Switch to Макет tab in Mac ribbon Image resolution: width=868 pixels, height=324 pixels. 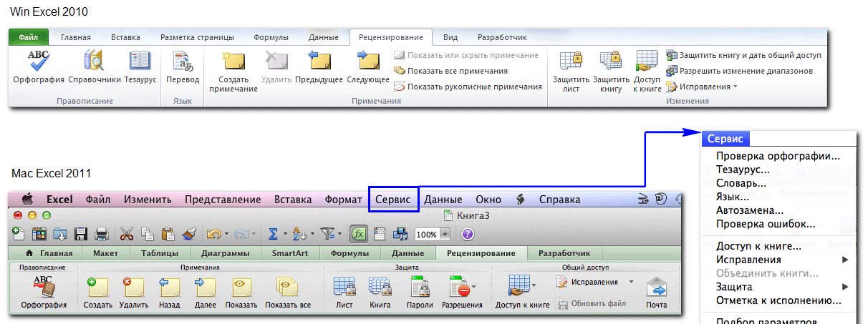[105, 253]
